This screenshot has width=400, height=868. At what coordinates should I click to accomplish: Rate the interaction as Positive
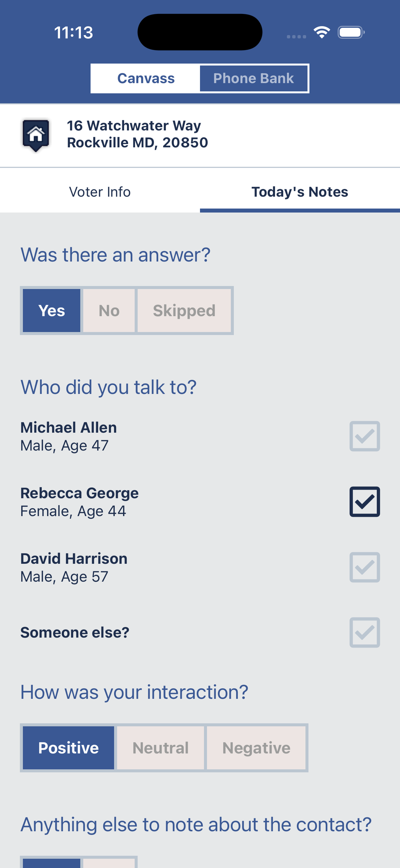click(x=68, y=748)
